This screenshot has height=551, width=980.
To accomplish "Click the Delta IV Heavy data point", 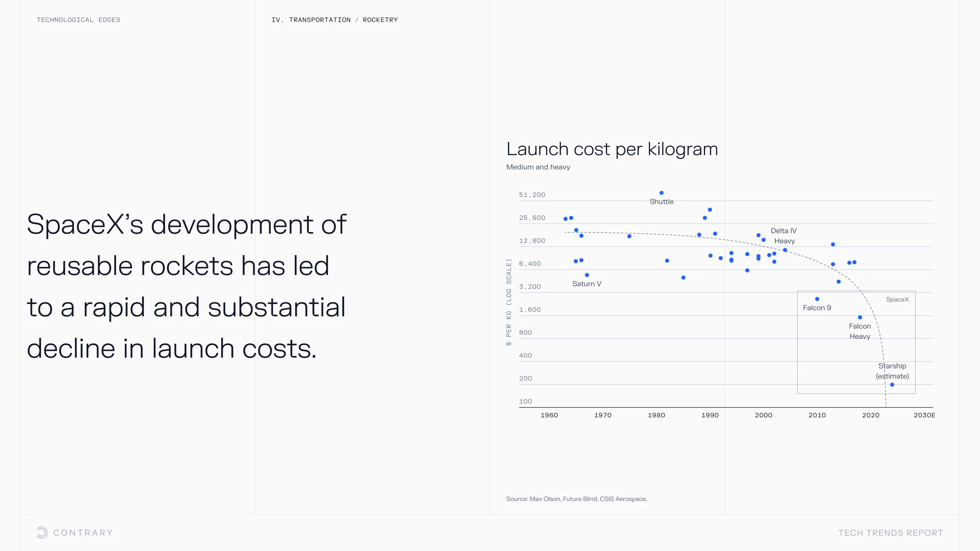I will 785,250.
